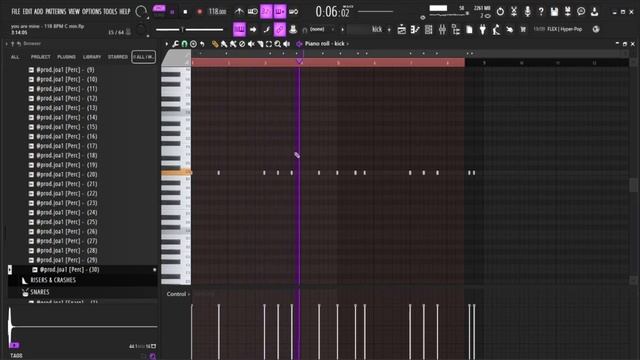Toggle wait for input icon

[253, 11]
